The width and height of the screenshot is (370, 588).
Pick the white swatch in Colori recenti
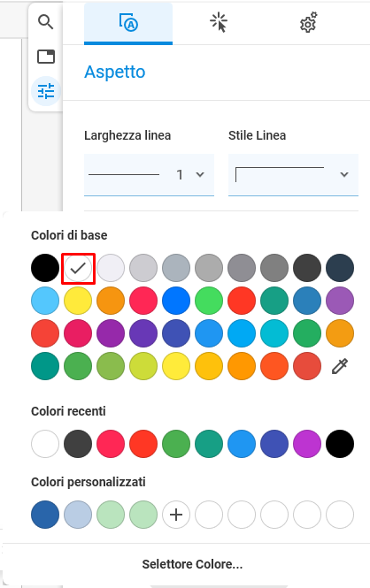pyautogui.click(x=45, y=444)
